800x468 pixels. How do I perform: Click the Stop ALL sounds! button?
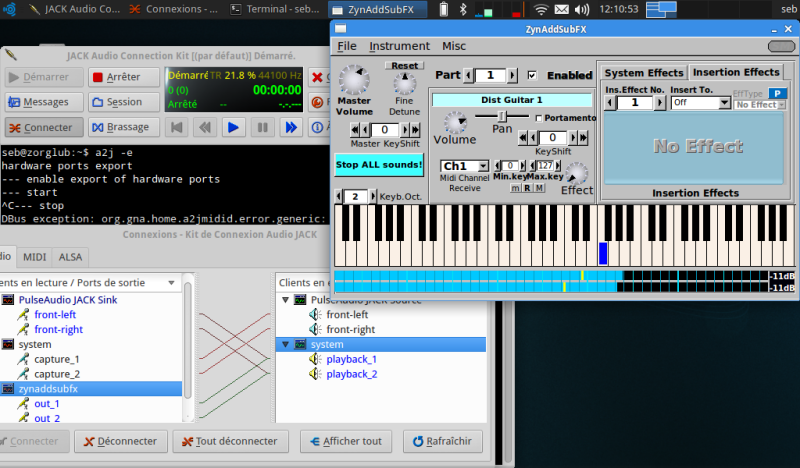tap(379, 165)
